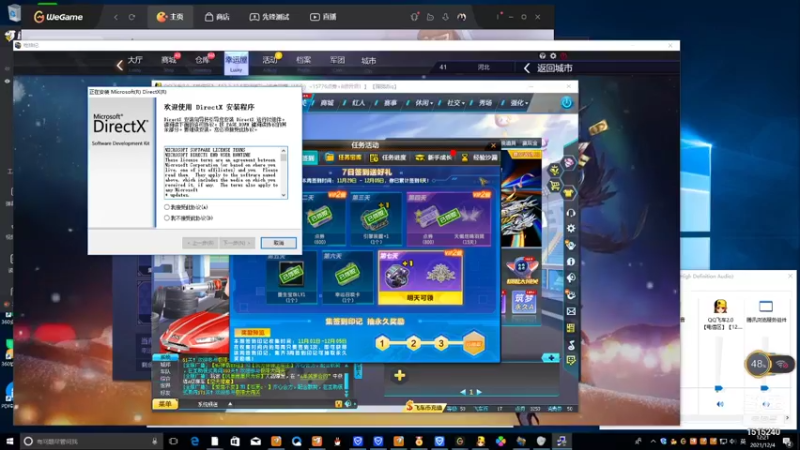This screenshot has width=800, height=450.
Task: Click WeGame download arrow icon
Action: tap(445, 17)
